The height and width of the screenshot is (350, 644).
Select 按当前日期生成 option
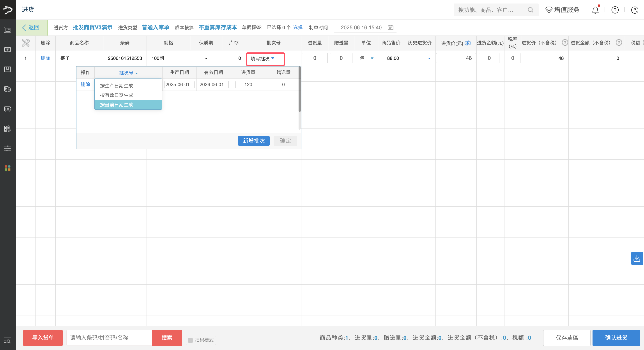click(x=128, y=105)
